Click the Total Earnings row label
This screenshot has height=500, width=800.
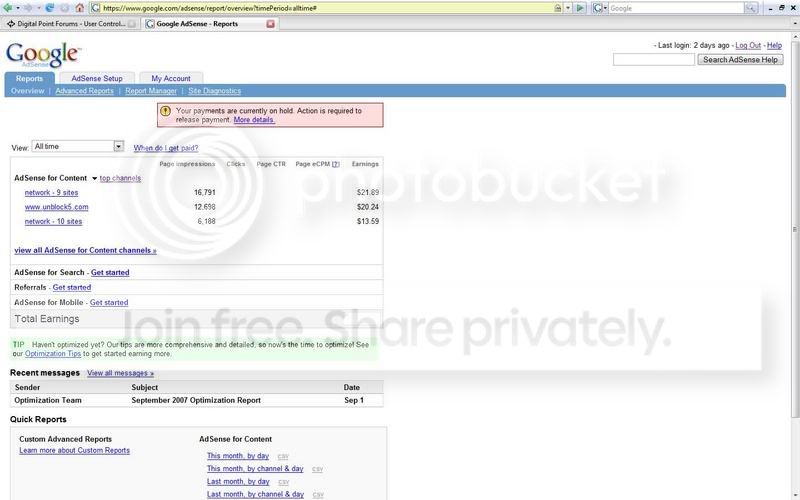[47, 319]
